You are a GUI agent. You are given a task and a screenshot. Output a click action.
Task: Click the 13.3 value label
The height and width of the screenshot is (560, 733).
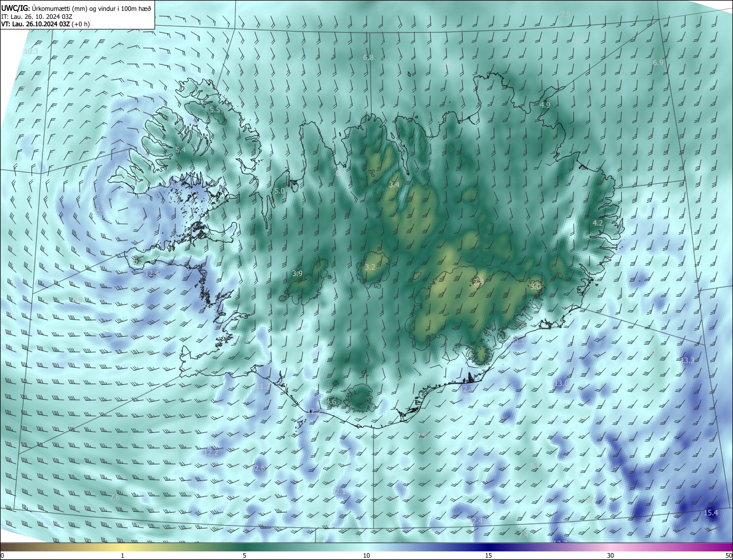(688, 361)
